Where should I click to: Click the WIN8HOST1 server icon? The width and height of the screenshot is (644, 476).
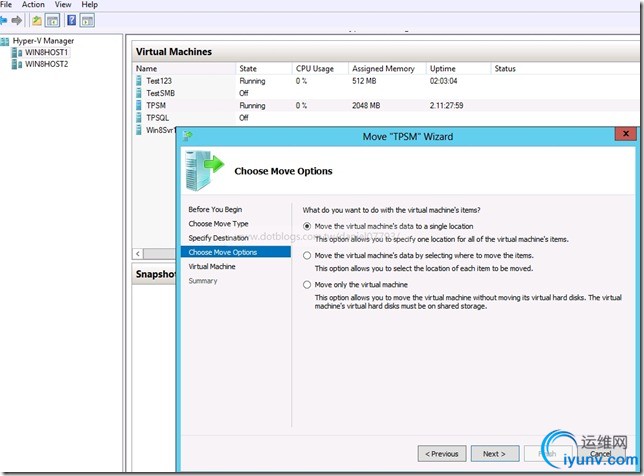click(17, 53)
